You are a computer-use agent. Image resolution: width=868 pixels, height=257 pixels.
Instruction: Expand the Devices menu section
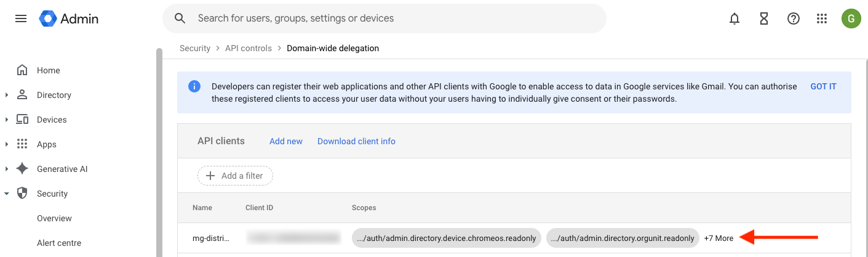7,120
